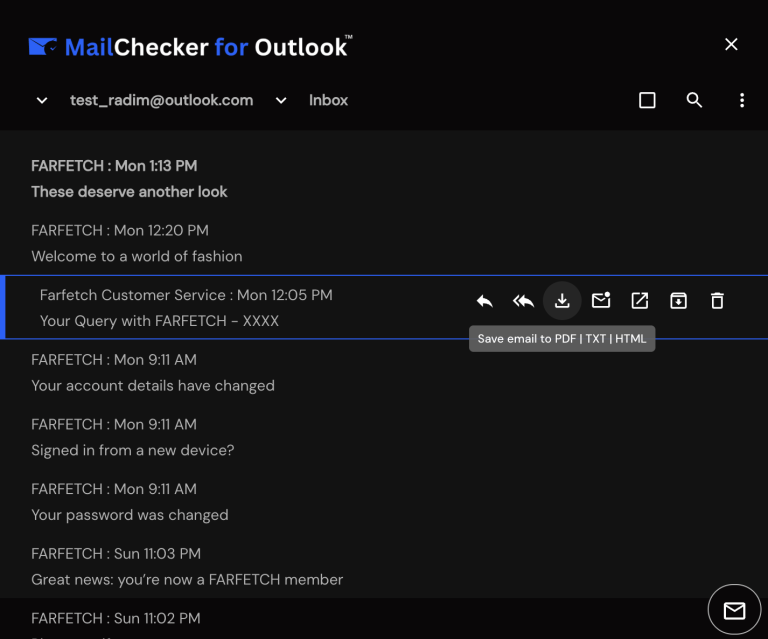
Task: Open 'Signed in from a new device?' email
Action: [x=384, y=437]
